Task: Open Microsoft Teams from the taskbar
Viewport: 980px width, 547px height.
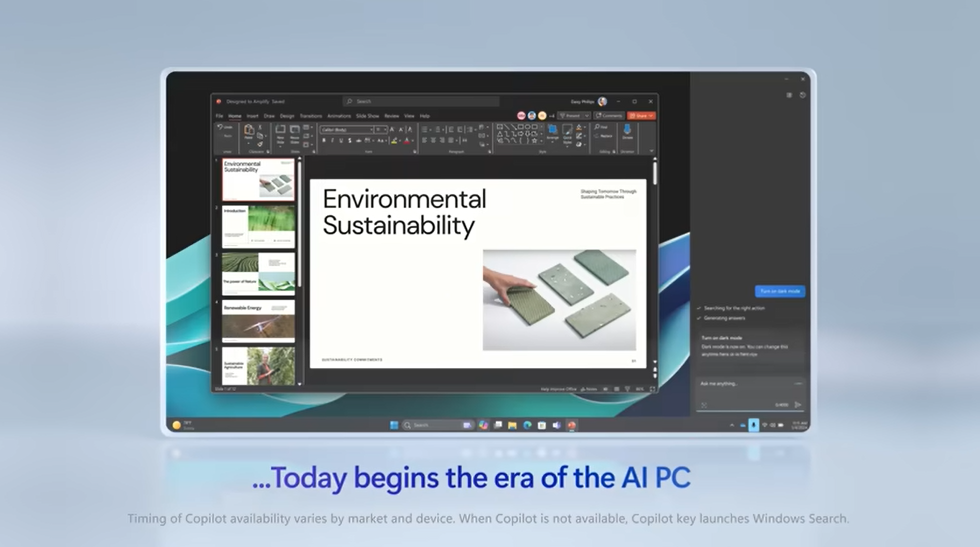Action: click(x=557, y=425)
